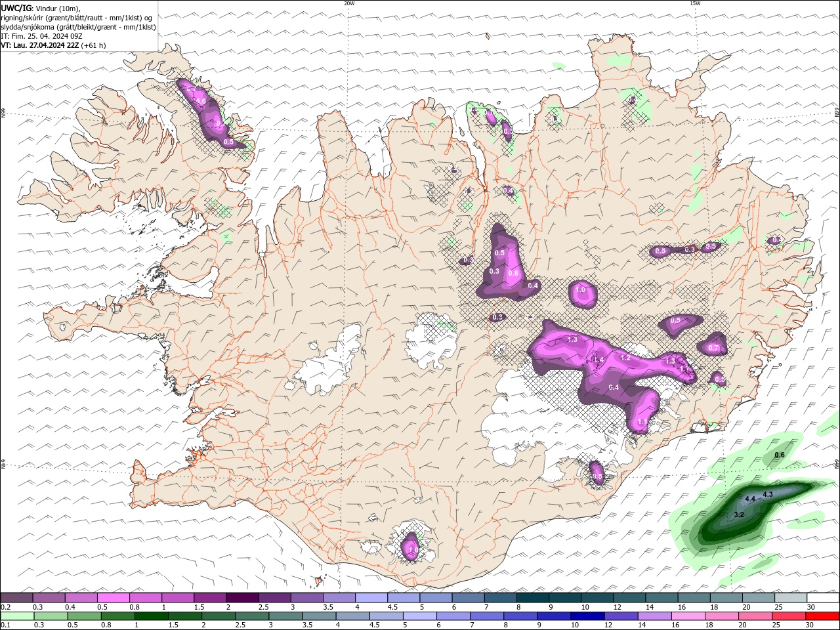Click the '25' label in the bottom legend row
This screenshot has width=840, height=630.
(777, 625)
